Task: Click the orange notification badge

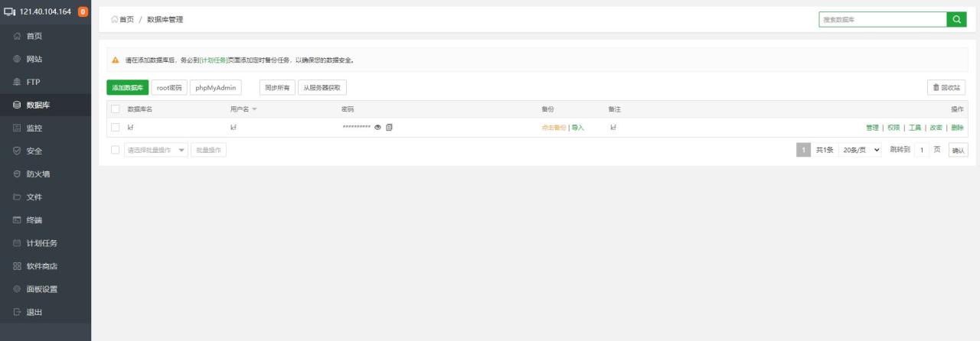Action: click(x=83, y=11)
